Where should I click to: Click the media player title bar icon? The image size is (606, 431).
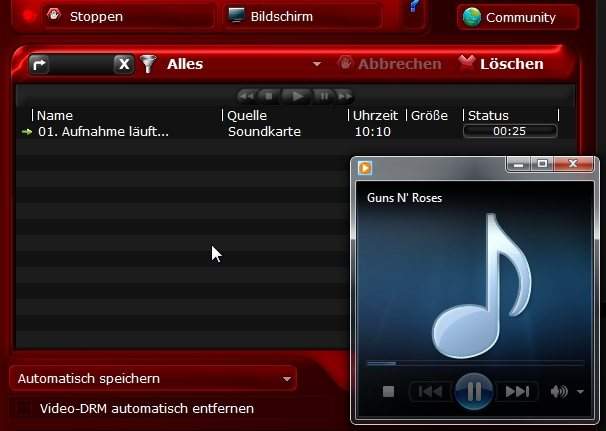click(365, 168)
